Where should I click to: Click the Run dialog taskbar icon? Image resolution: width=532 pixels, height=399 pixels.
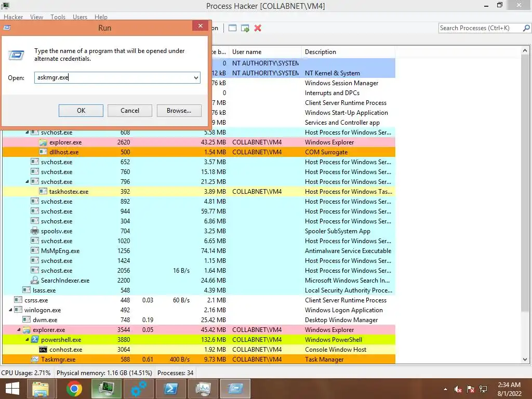coord(235,389)
